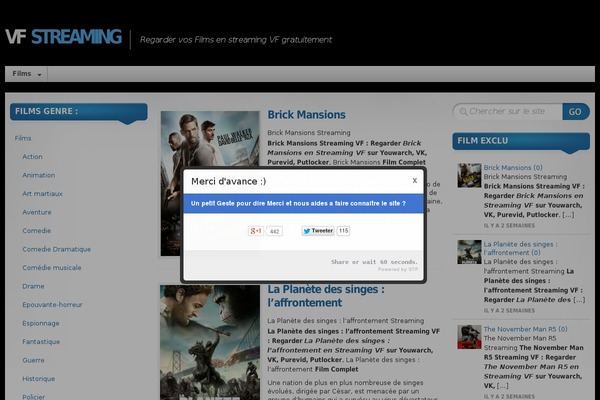Click the FILMS GENRE header

click(x=78, y=111)
